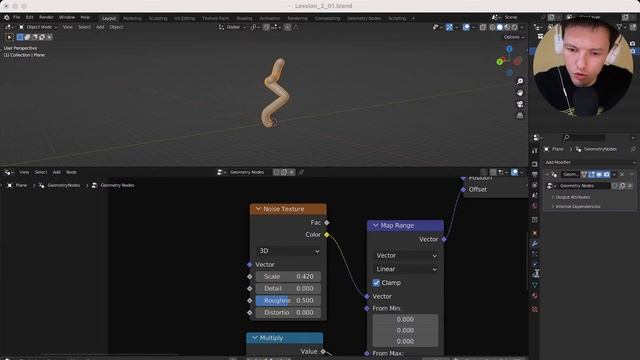
Task: Collapse the Multiply node
Action: click(255, 338)
